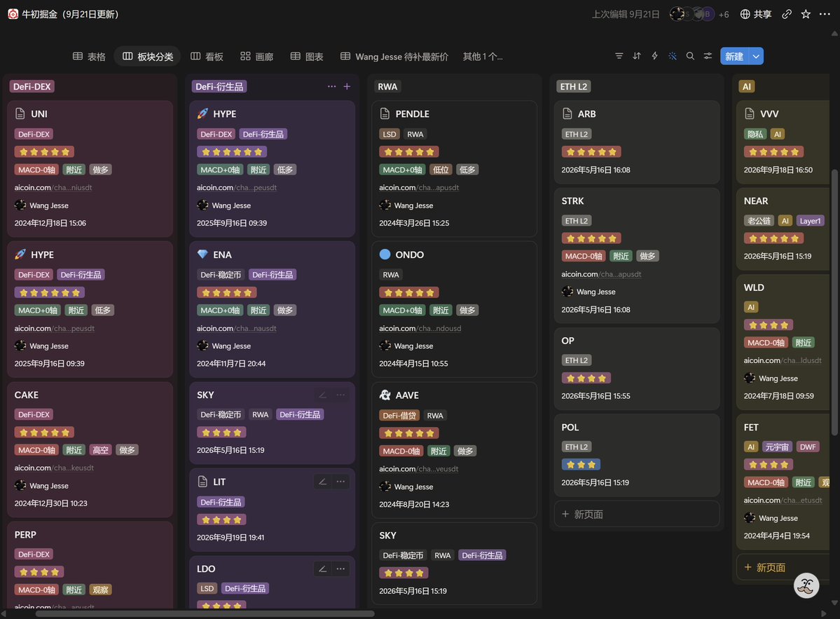Viewport: 840px width, 619px height.
Task: Open the Wang Jesse 待补最新价 view tab
Action: 394,56
